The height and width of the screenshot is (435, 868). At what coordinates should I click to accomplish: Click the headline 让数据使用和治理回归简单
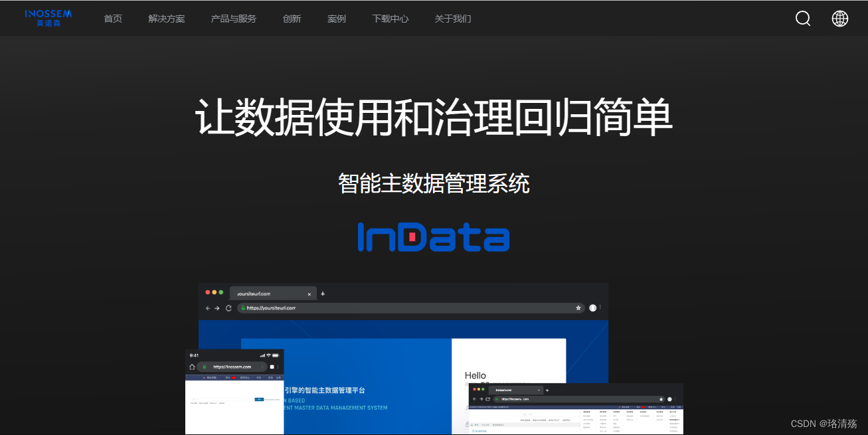tap(434, 118)
